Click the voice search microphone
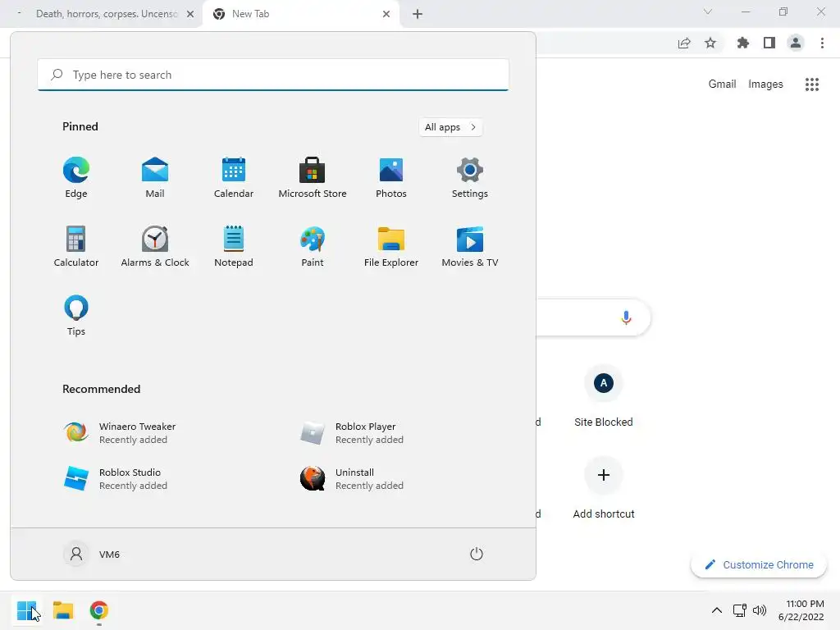 point(626,317)
